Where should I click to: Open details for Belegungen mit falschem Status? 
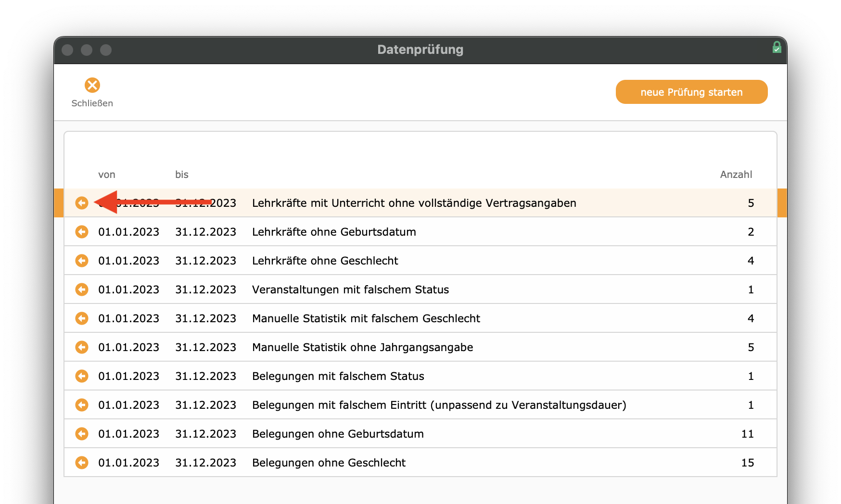[x=82, y=376]
